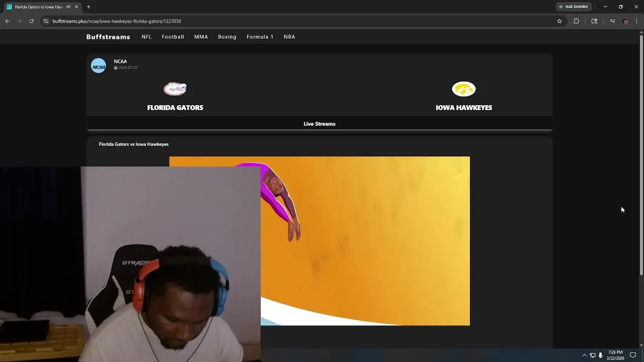
Task: Click the browser back arrow
Action: click(8, 21)
